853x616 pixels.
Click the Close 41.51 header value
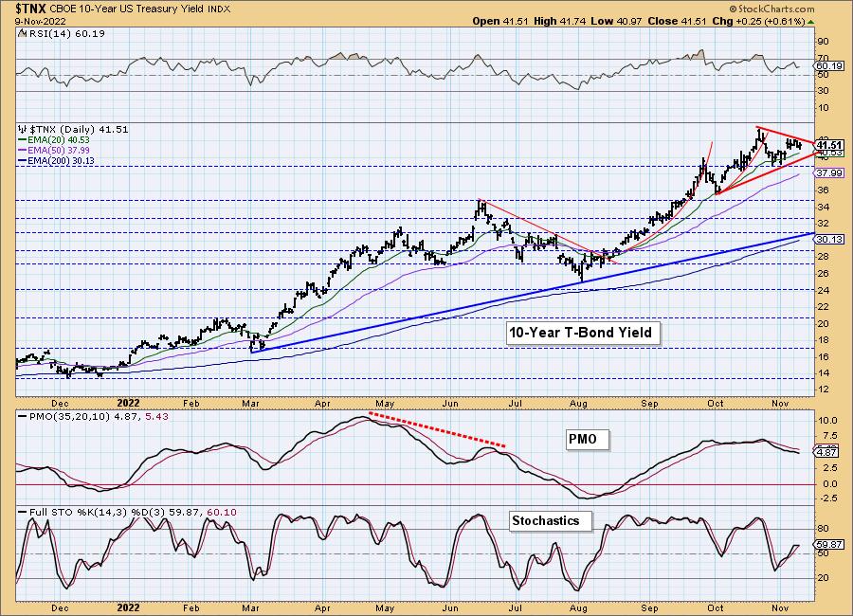click(677, 21)
